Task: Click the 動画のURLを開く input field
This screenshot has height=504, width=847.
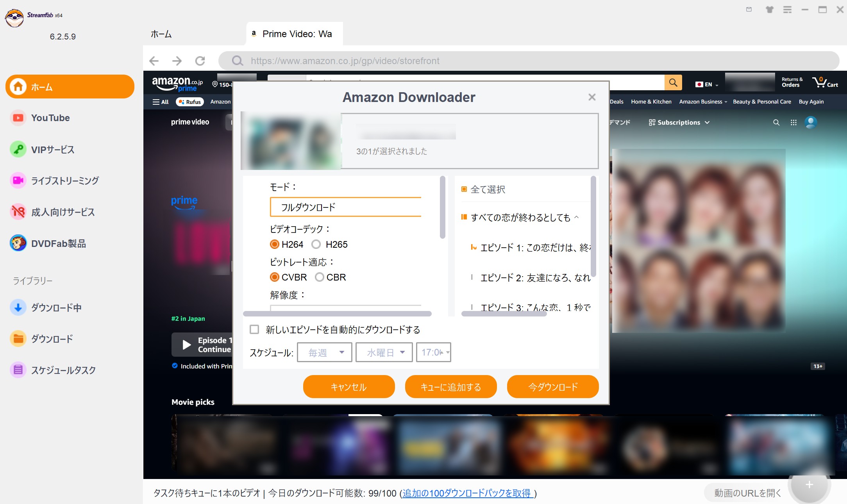Action: [x=747, y=493]
